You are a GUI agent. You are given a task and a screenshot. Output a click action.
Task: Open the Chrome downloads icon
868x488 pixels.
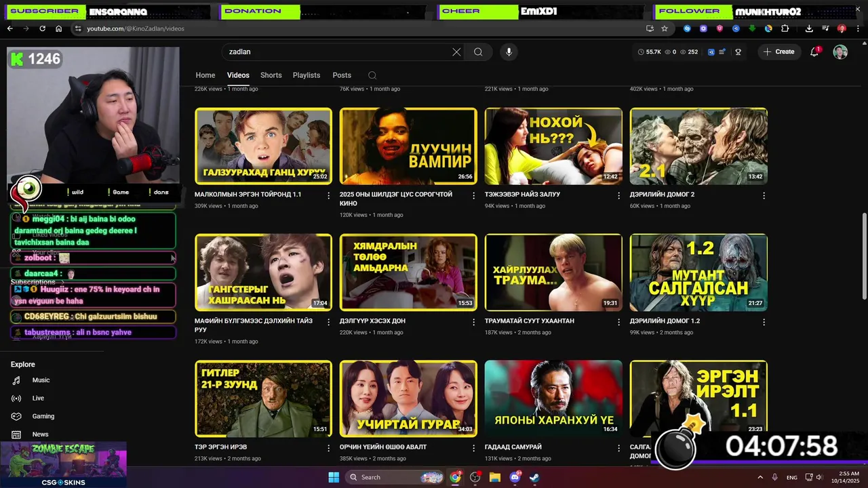[x=809, y=28]
